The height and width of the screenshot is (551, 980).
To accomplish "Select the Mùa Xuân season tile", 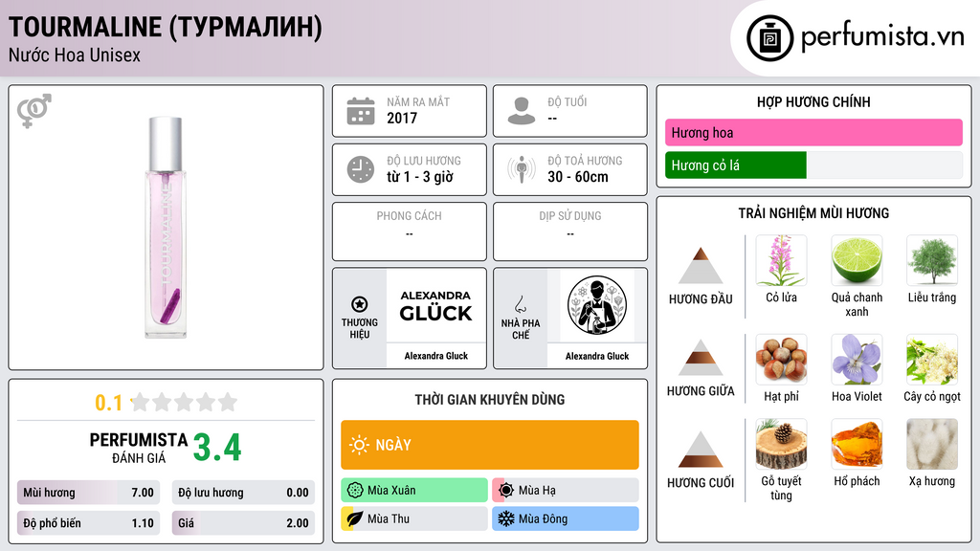I will [414, 491].
